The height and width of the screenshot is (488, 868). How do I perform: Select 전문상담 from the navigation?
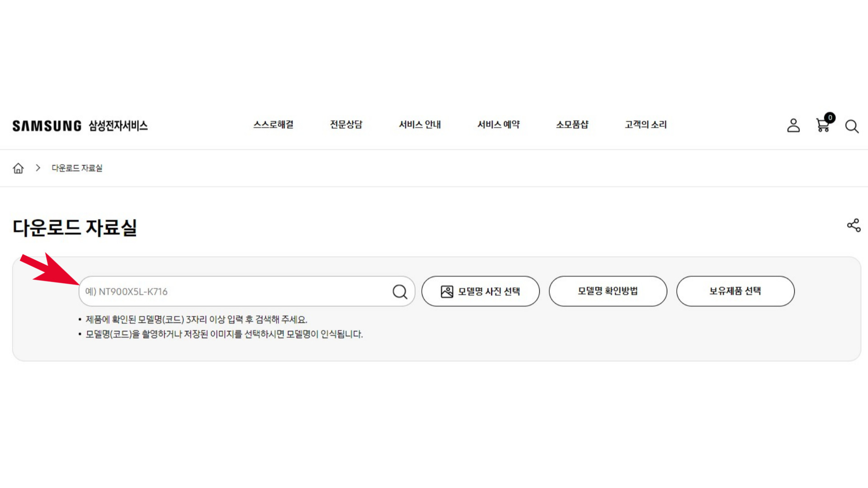pos(346,125)
